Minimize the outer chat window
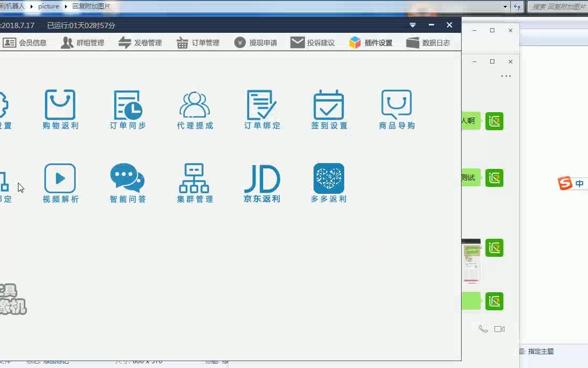The image size is (588, 368). coord(474,30)
